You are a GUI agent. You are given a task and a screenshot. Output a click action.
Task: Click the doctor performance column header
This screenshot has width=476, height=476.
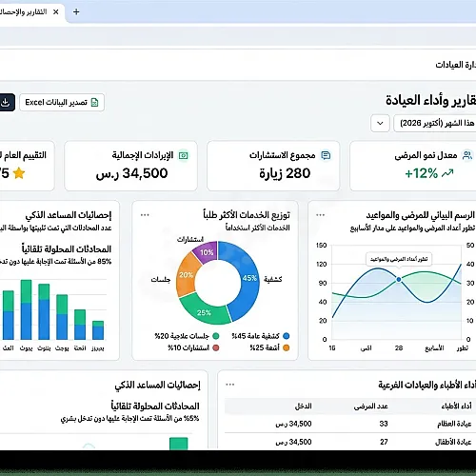point(456,406)
